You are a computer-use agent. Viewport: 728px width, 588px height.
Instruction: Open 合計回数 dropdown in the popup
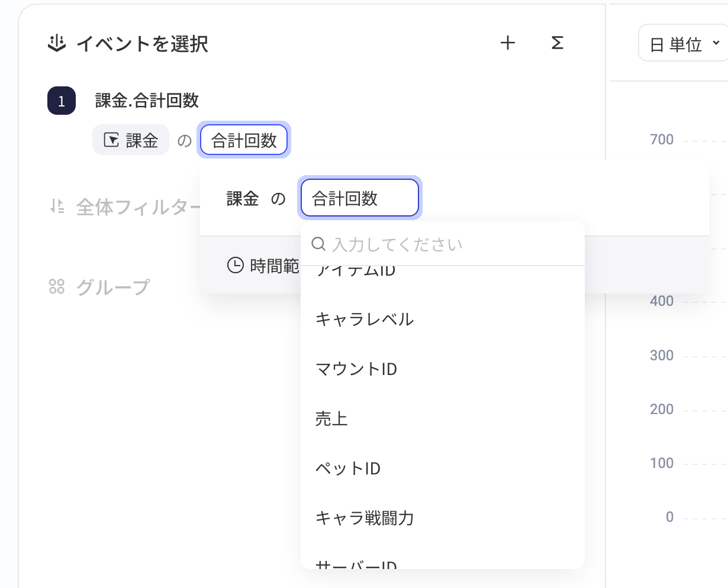(360, 198)
